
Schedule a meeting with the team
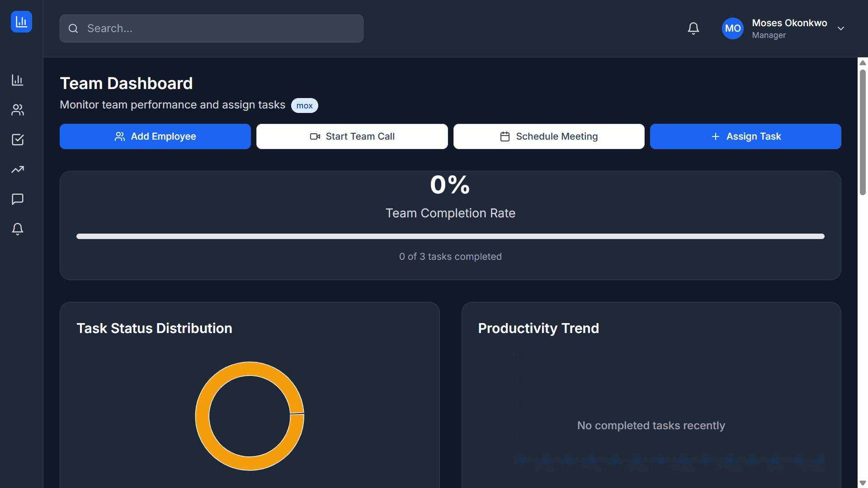548,136
